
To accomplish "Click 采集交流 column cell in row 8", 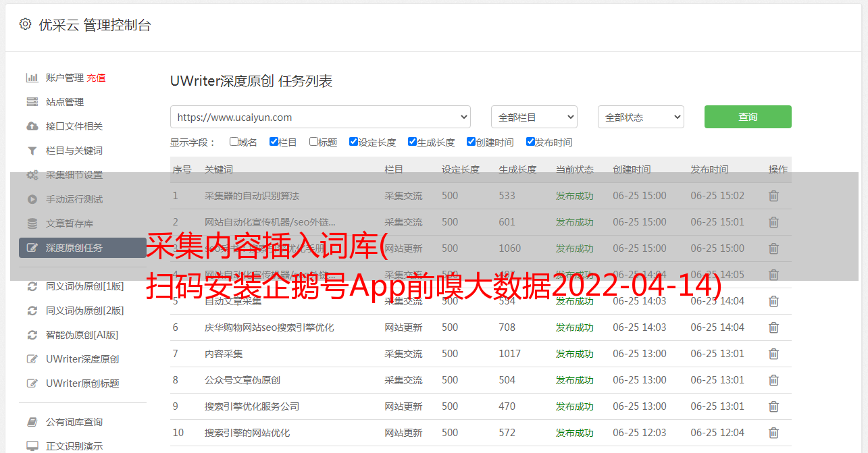I will pyautogui.click(x=403, y=380).
